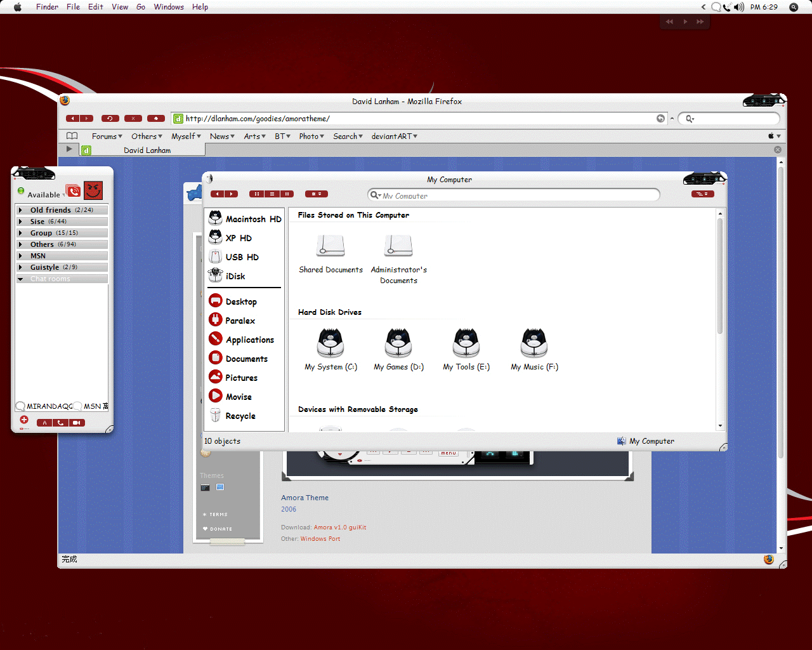The height and width of the screenshot is (650, 812).
Task: Open Documents in sidebar
Action: 239,359
